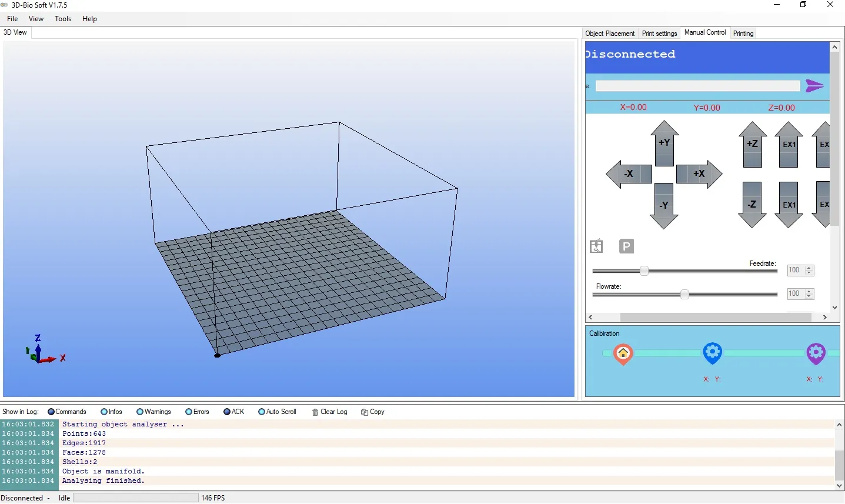
Task: Click the +Y arrow jog button
Action: 664,143
